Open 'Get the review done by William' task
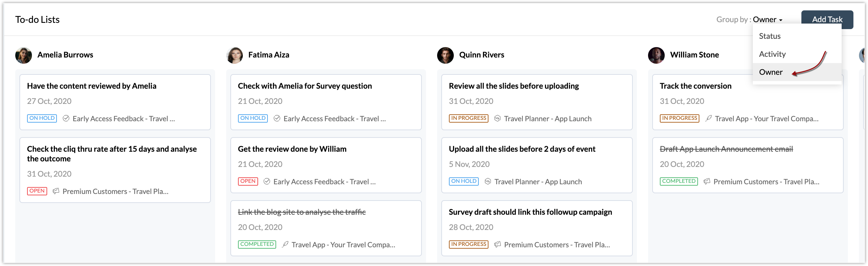 292,149
